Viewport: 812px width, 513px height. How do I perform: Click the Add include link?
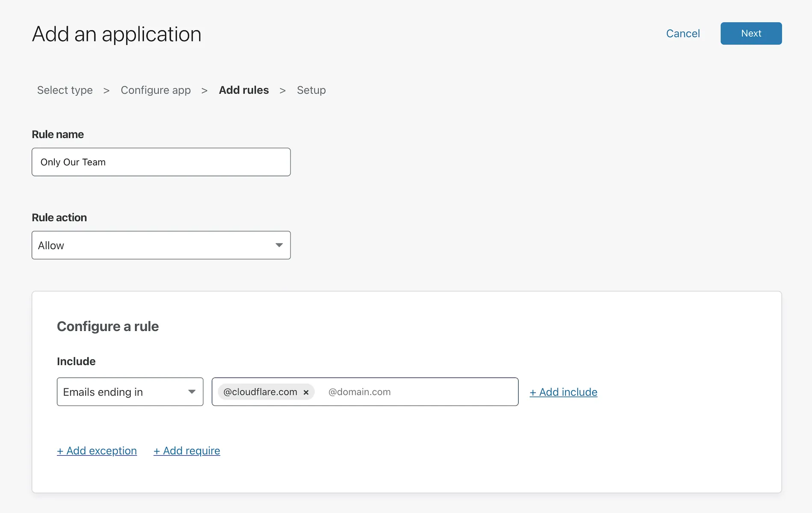click(x=563, y=392)
